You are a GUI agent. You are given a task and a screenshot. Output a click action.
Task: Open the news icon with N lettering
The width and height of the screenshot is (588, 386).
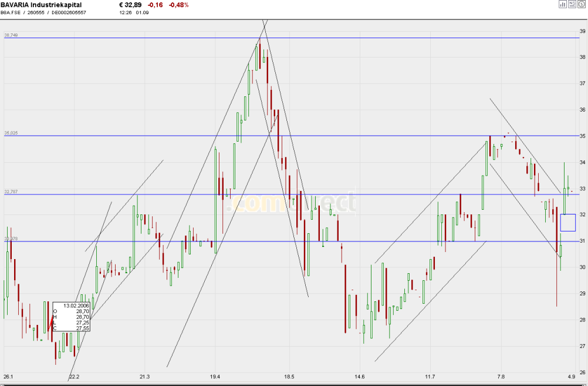(572, 4)
